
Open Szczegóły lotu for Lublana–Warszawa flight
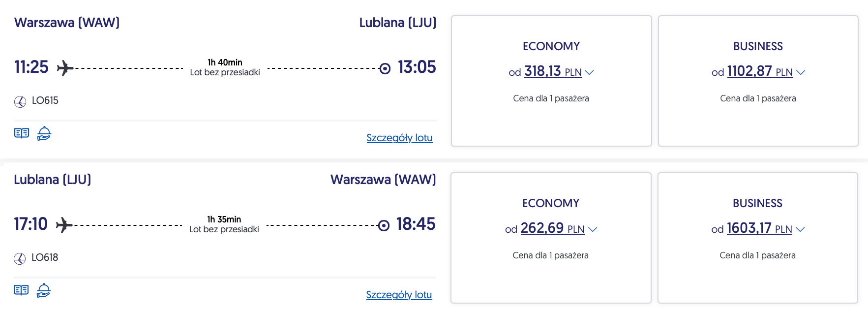point(399,295)
